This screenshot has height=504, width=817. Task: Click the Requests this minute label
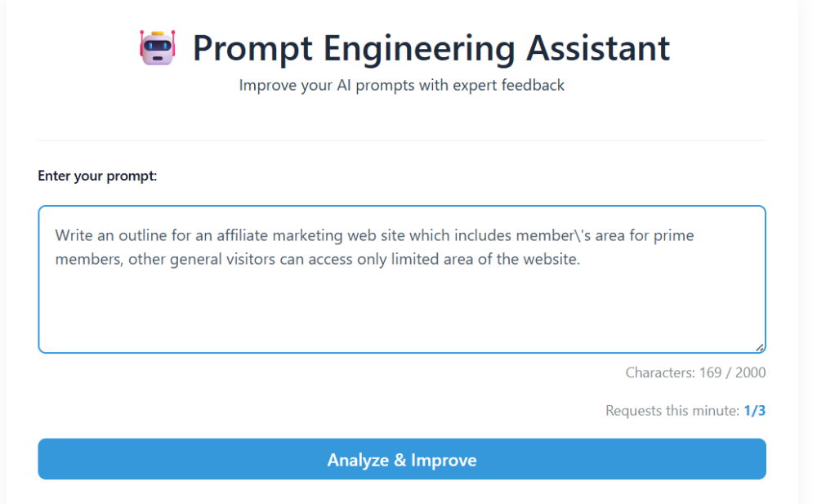(x=672, y=410)
